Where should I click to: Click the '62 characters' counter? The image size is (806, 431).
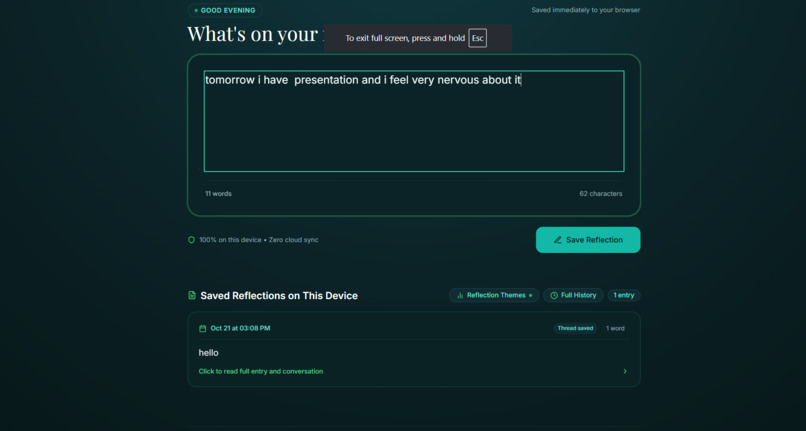click(601, 194)
